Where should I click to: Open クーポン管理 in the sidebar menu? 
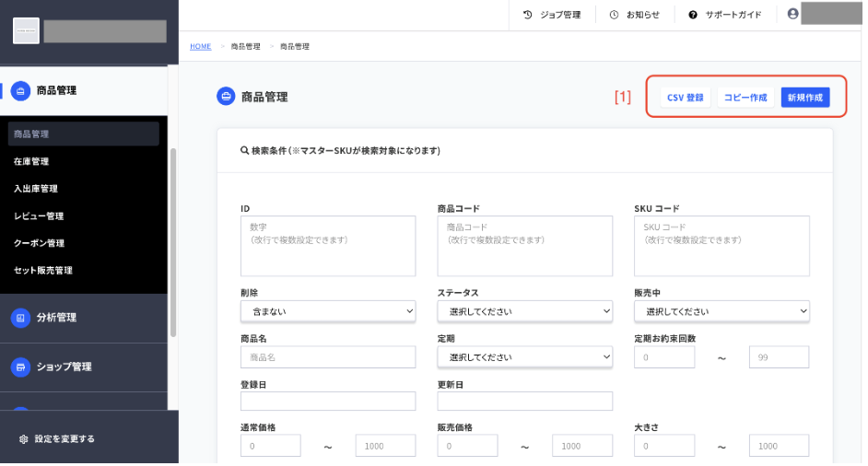click(39, 243)
